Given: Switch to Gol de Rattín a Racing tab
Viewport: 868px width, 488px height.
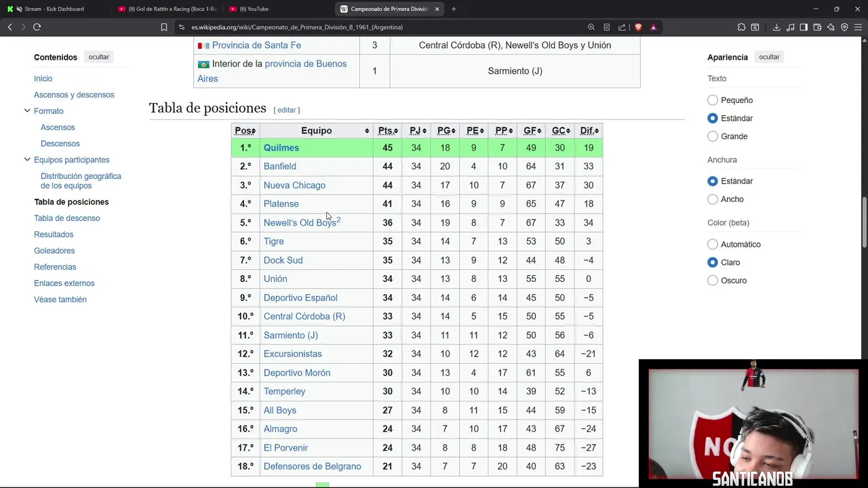Looking at the screenshot, I should pos(166,9).
